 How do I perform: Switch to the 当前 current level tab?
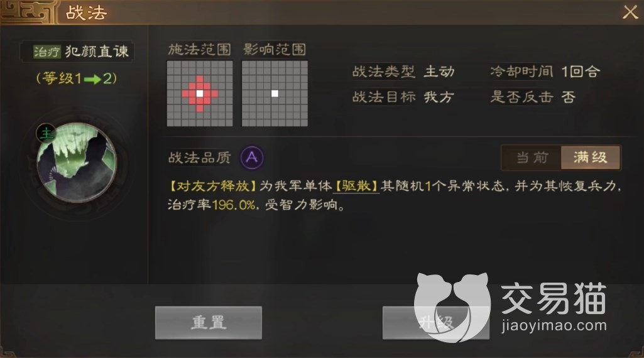pos(532,157)
